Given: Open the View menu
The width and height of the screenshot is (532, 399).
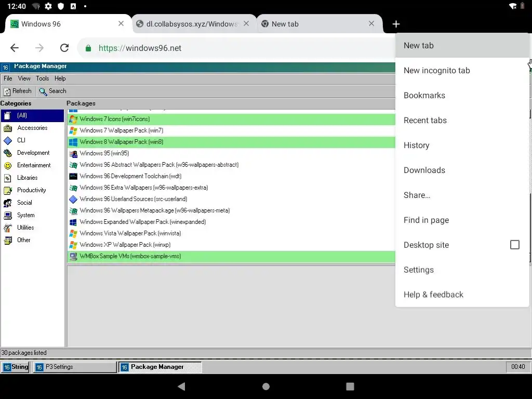Looking at the screenshot, I should click(24, 78).
